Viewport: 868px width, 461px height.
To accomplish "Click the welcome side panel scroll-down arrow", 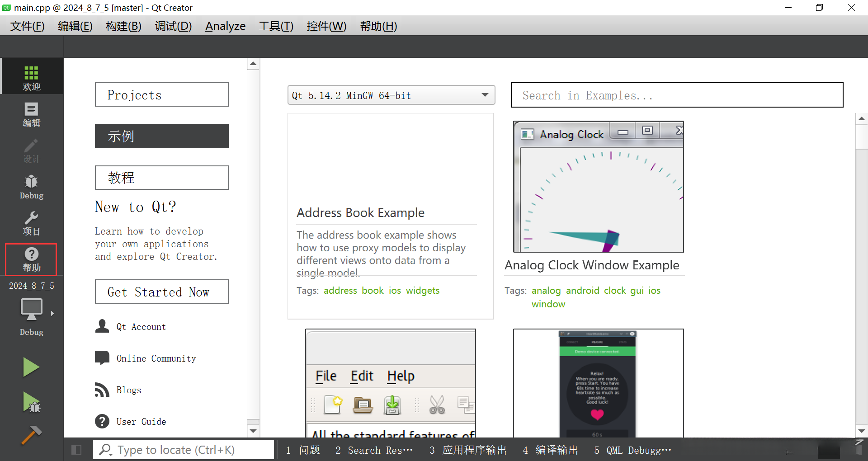I will (253, 431).
